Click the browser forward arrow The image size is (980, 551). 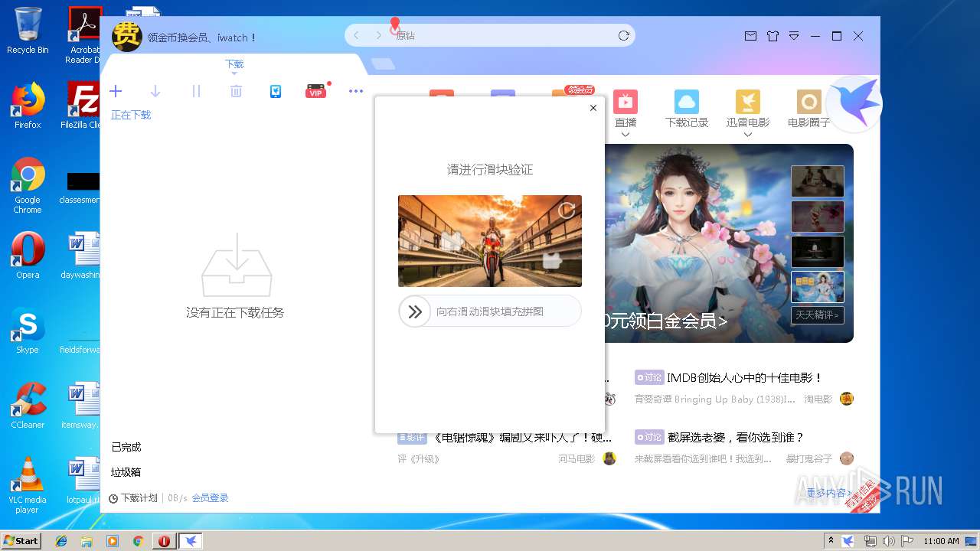click(x=378, y=36)
